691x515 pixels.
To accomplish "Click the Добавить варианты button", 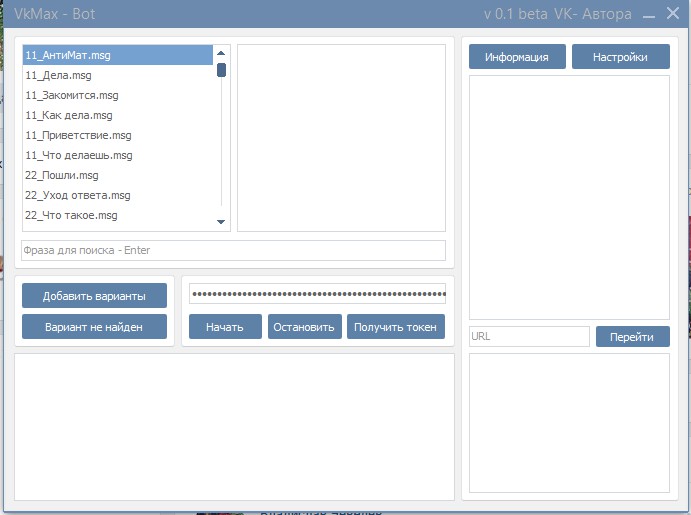I will point(94,296).
